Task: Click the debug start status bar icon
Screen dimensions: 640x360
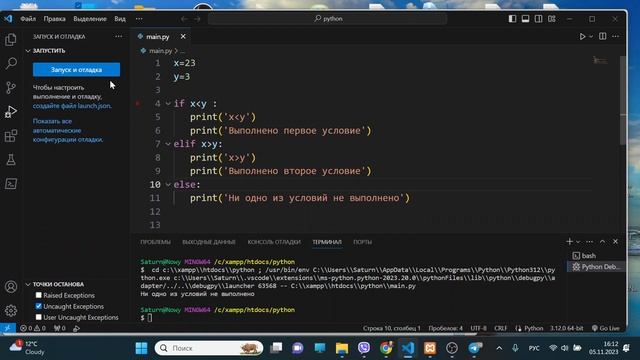Action: [76, 328]
